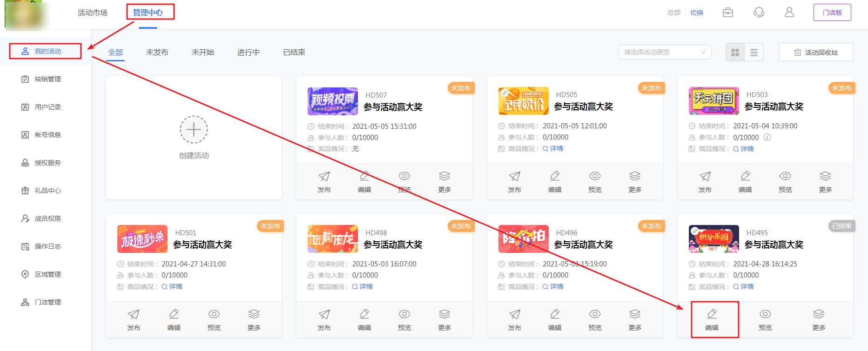Image resolution: width=868 pixels, height=351 pixels.
Task: Publish activity HD501
Action: [134, 320]
